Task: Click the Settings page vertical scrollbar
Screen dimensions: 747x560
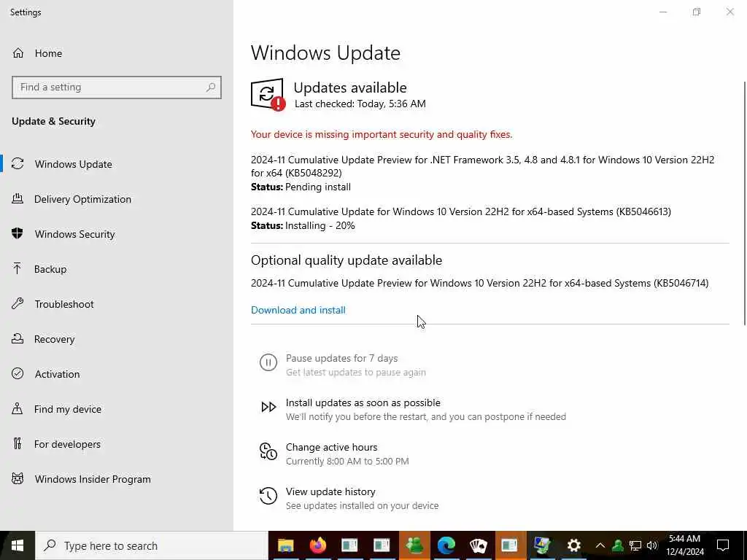Action: [x=745, y=203]
